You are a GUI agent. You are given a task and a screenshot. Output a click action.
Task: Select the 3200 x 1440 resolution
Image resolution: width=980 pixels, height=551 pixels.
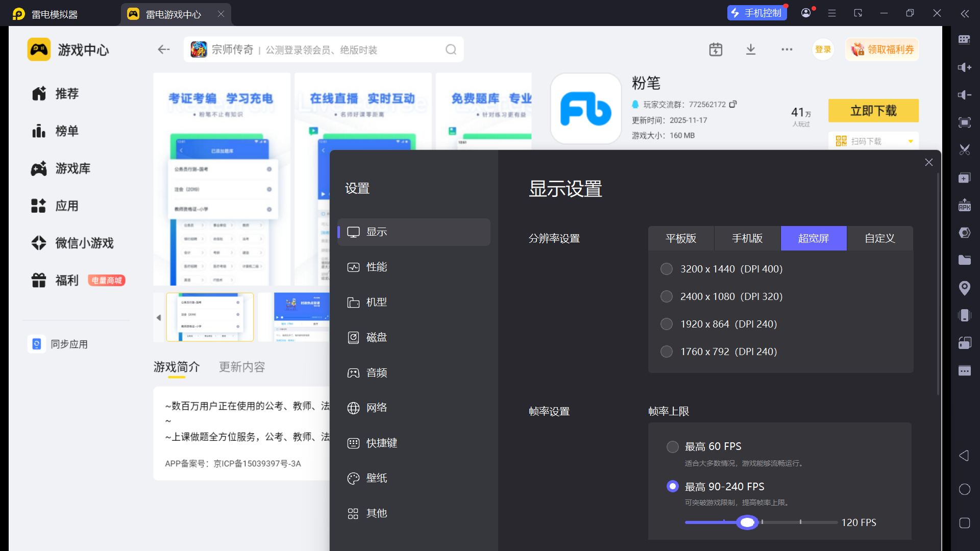667,269
